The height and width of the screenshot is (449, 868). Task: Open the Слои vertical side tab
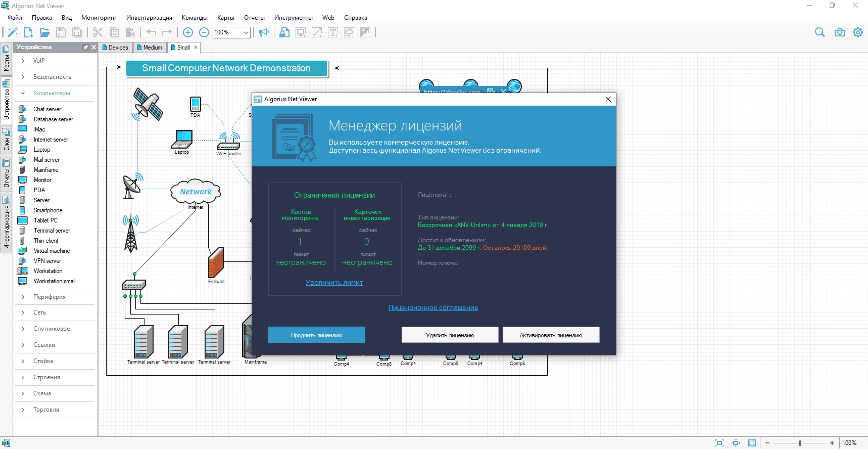pyautogui.click(x=6, y=140)
